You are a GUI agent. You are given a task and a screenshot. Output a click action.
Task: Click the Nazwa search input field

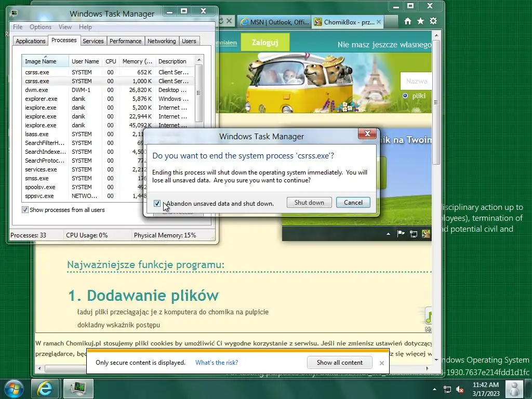click(417, 81)
